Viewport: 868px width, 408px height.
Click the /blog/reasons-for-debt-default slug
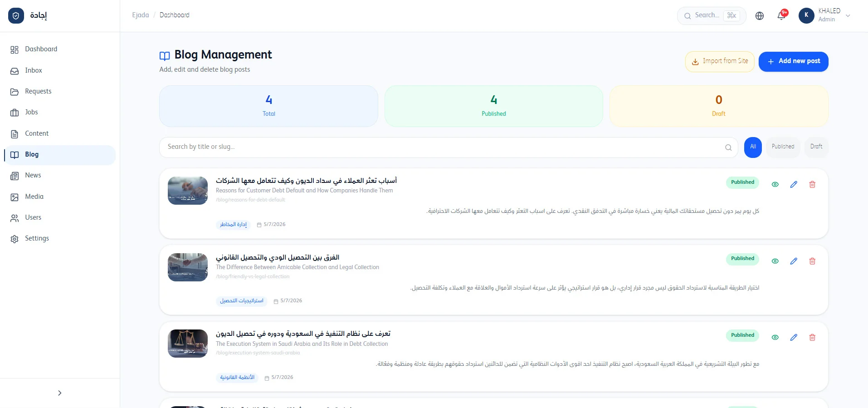(250, 200)
